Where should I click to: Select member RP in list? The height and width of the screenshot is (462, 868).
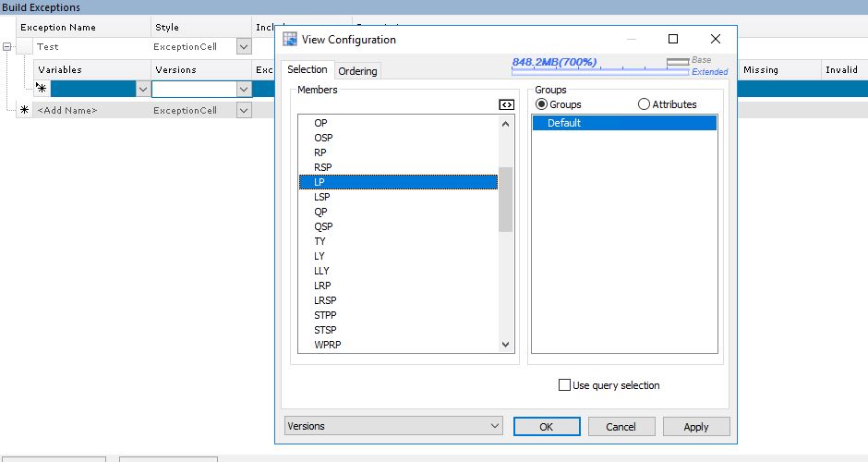coord(320,152)
